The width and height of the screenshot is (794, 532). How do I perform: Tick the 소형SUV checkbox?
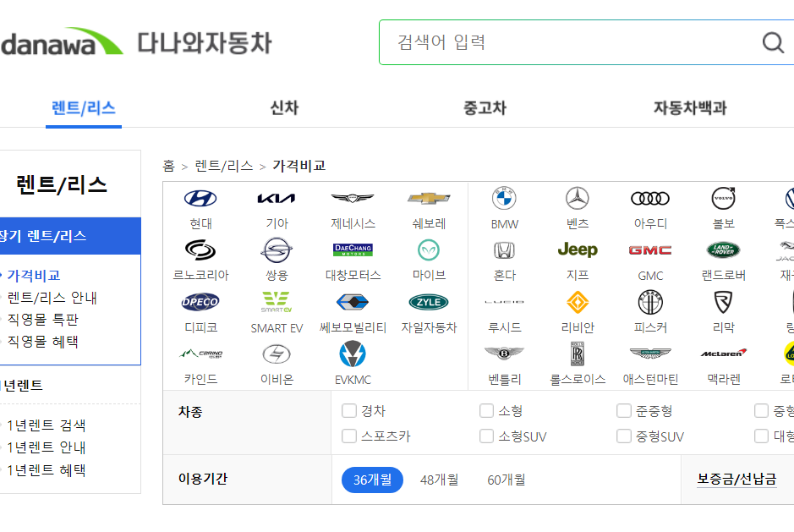(x=486, y=436)
